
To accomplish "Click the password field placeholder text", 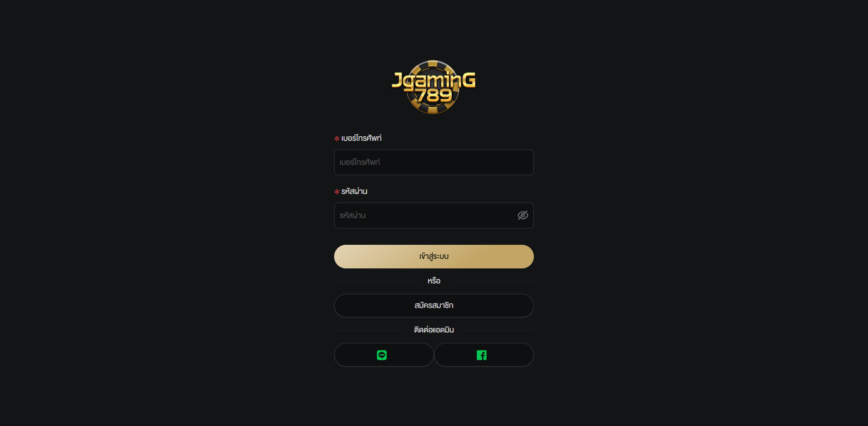I will pyautogui.click(x=352, y=215).
